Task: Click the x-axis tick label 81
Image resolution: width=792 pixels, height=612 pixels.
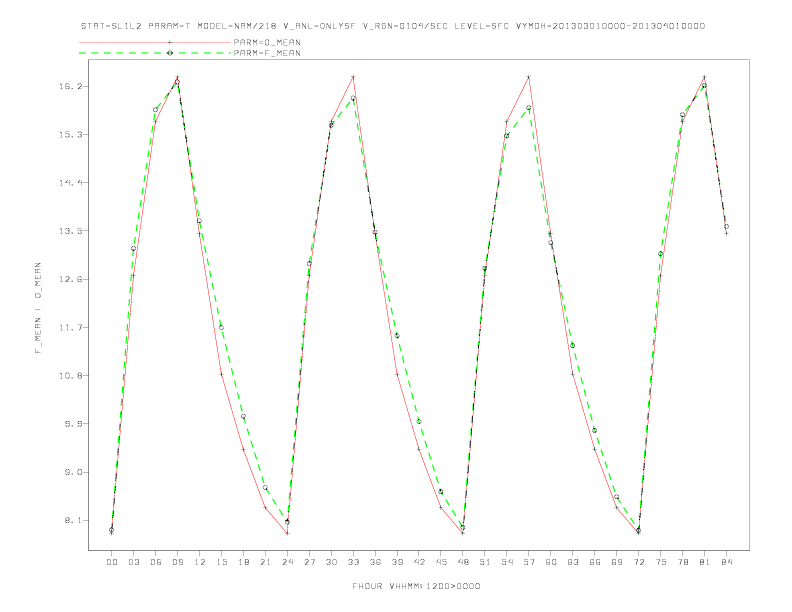Action: point(705,562)
